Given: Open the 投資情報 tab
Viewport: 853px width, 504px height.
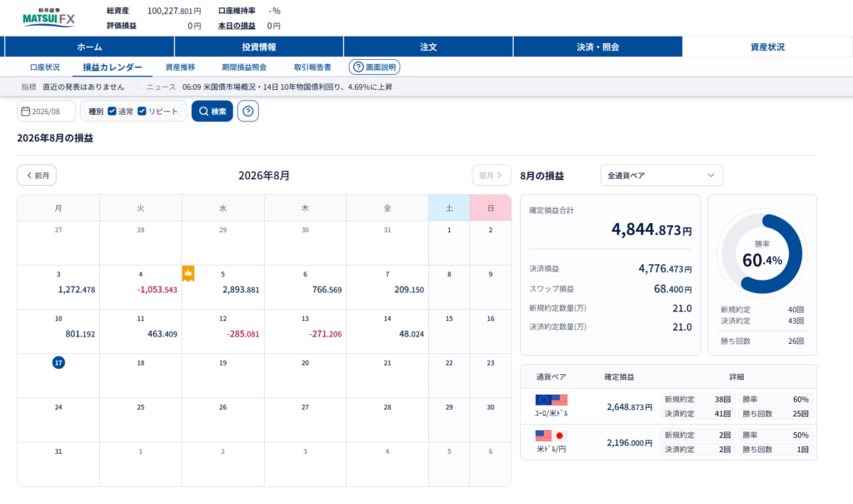Looking at the screenshot, I should pos(259,47).
